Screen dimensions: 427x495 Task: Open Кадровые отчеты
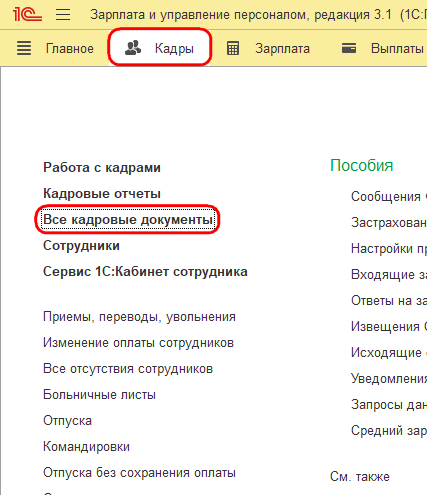(x=102, y=193)
